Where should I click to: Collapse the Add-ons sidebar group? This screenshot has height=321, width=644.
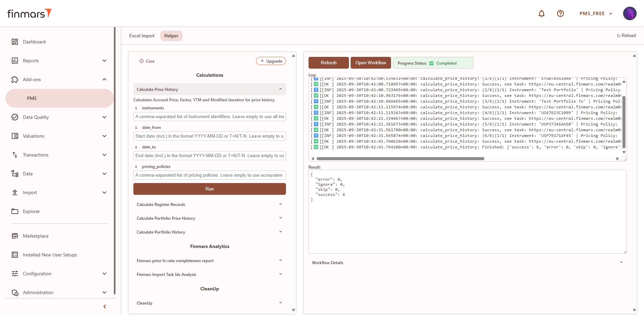pos(104,79)
